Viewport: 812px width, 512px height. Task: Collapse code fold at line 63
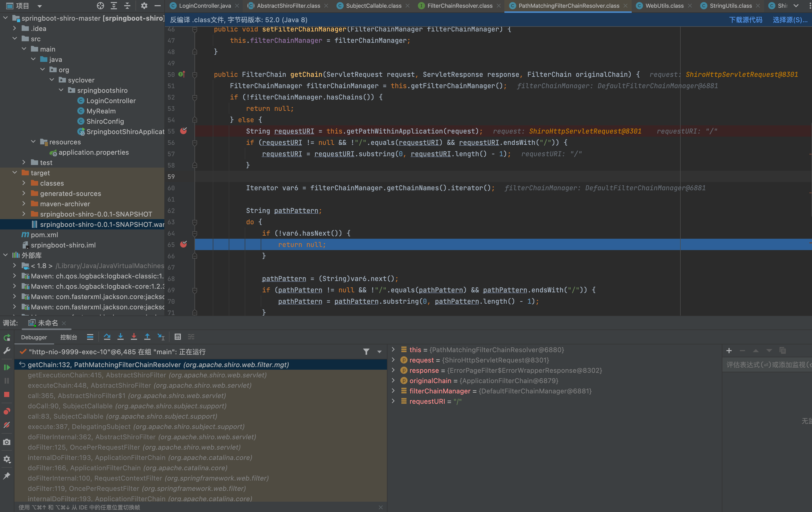[x=194, y=222]
